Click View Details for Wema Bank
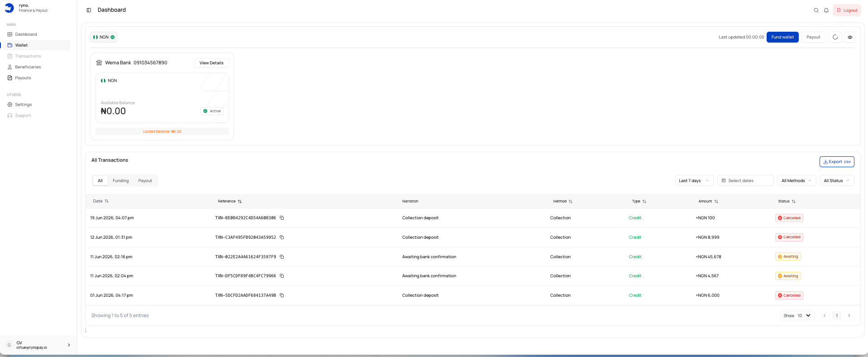868x357 pixels. pos(211,63)
